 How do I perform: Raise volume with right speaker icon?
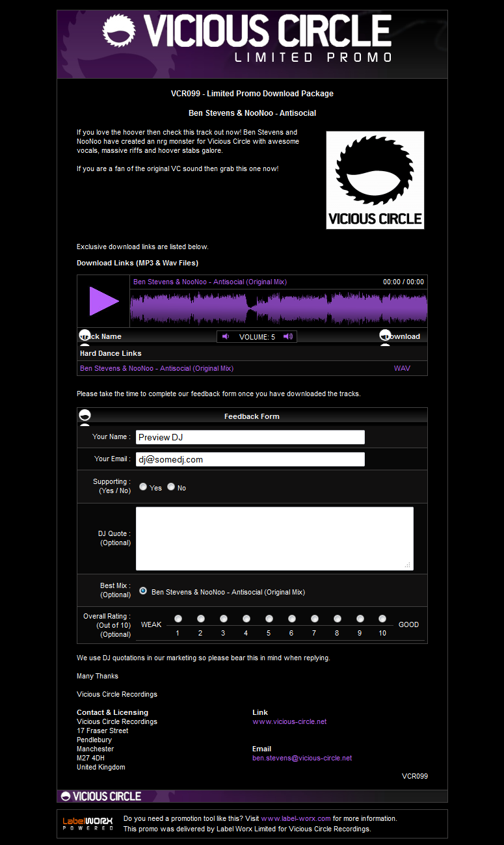(x=288, y=336)
